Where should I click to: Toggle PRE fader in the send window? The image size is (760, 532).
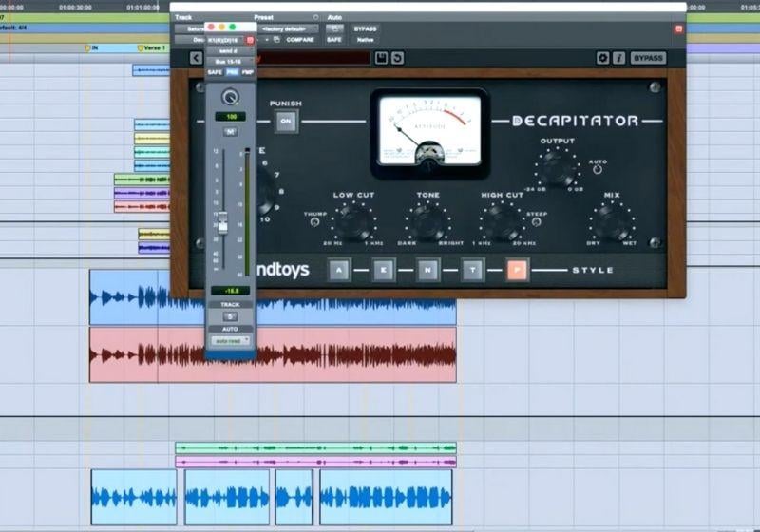[232, 73]
